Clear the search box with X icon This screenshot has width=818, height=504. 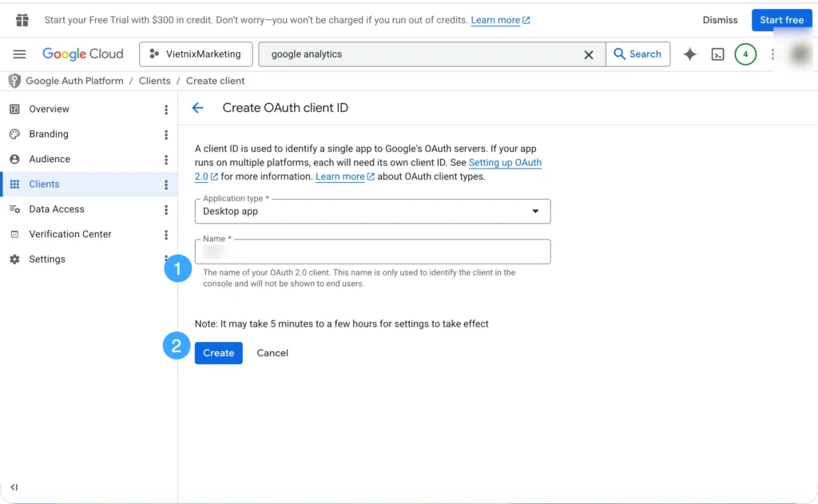pos(589,54)
